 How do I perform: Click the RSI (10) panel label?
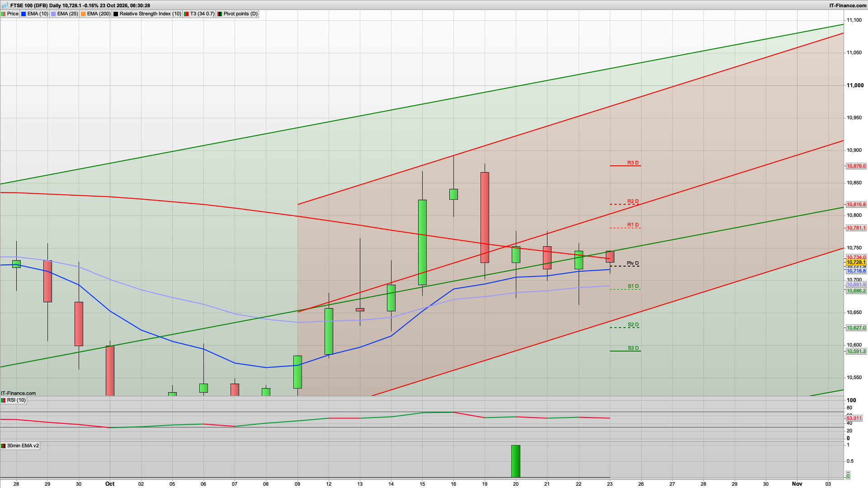click(x=14, y=400)
